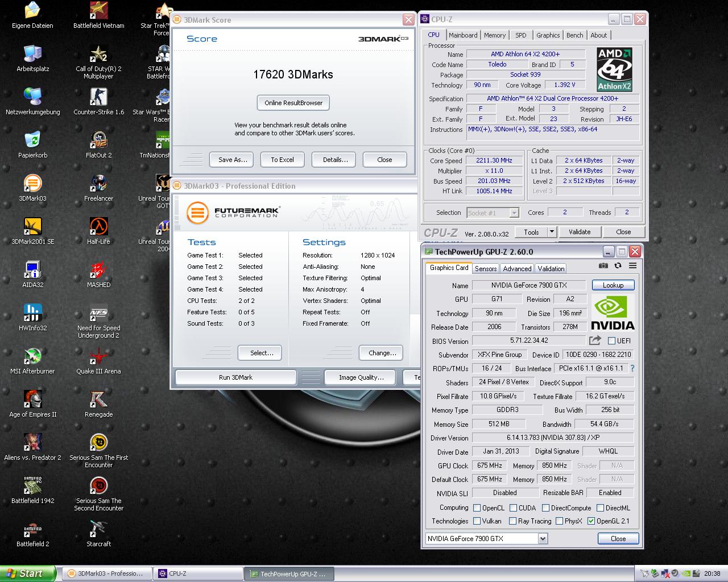Open AIDA32 desktop icon
The height and width of the screenshot is (582, 728).
tap(33, 275)
